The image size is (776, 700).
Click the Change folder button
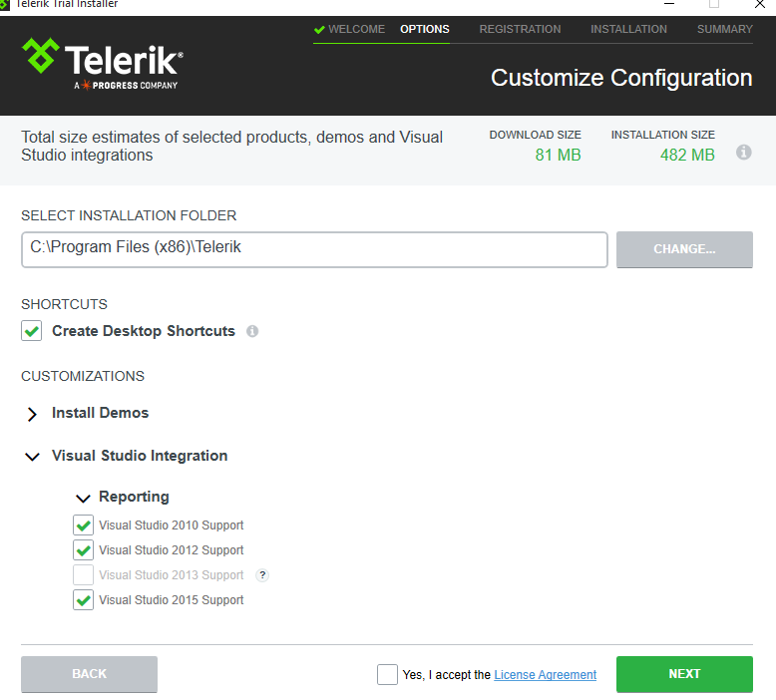(x=684, y=249)
